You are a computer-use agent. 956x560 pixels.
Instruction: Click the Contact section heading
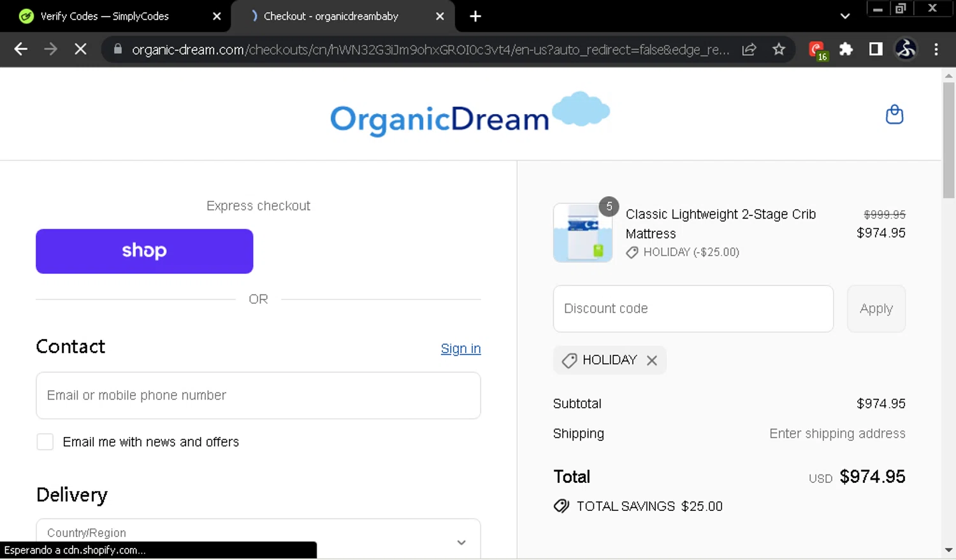70,347
